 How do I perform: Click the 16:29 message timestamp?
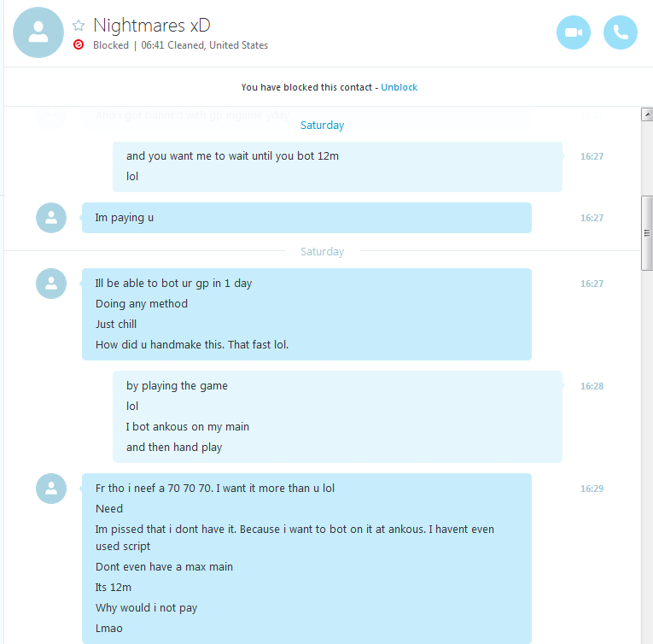(x=592, y=489)
